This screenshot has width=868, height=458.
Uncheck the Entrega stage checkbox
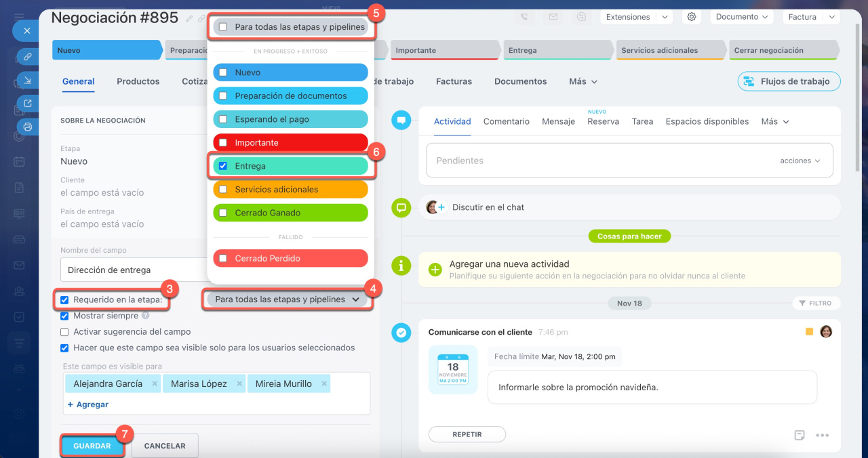coord(223,166)
